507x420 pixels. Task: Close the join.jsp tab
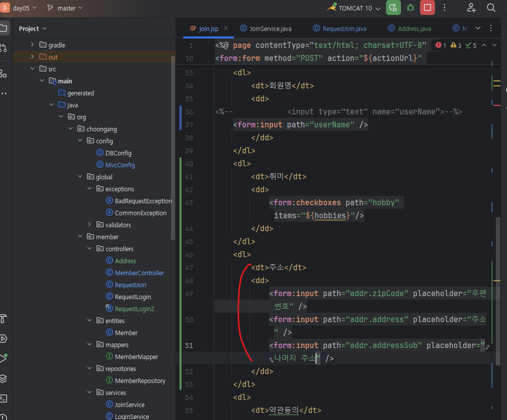click(x=226, y=28)
